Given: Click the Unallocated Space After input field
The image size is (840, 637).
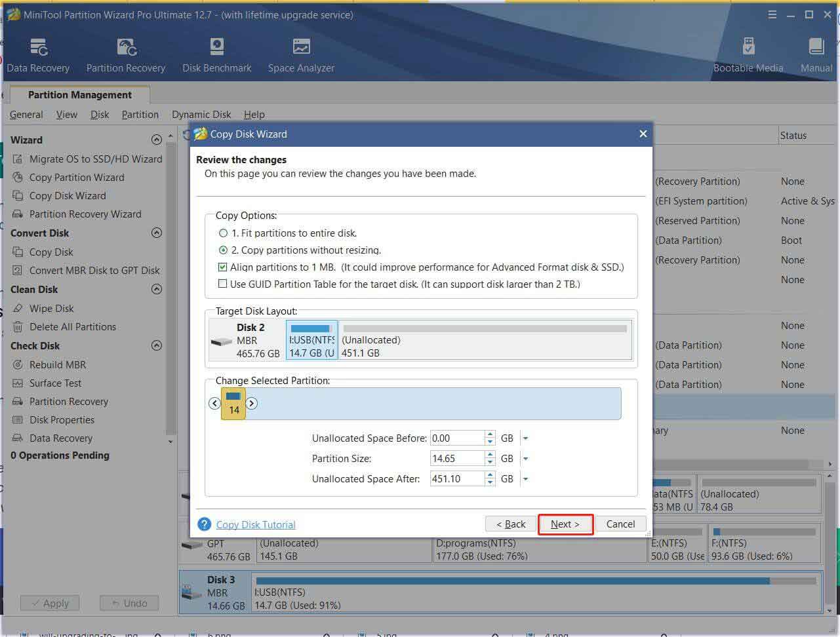Looking at the screenshot, I should point(457,479).
